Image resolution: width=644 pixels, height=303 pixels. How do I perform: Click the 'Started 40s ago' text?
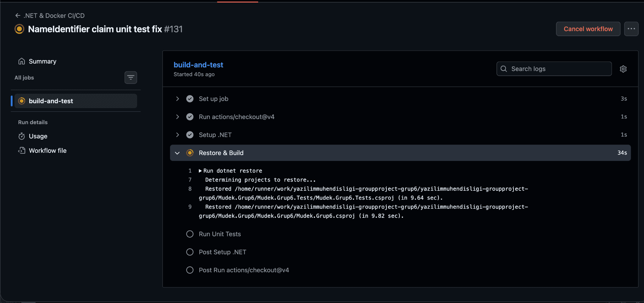point(194,74)
